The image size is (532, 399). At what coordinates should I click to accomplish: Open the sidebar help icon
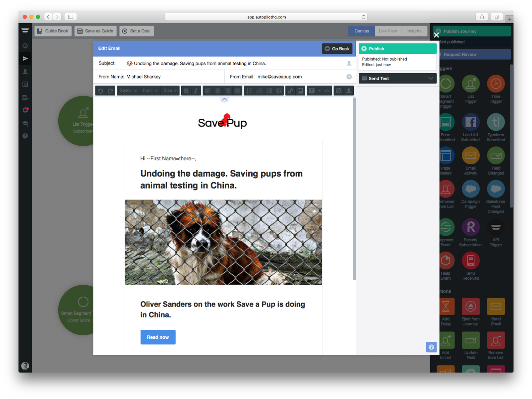pyautogui.click(x=25, y=136)
